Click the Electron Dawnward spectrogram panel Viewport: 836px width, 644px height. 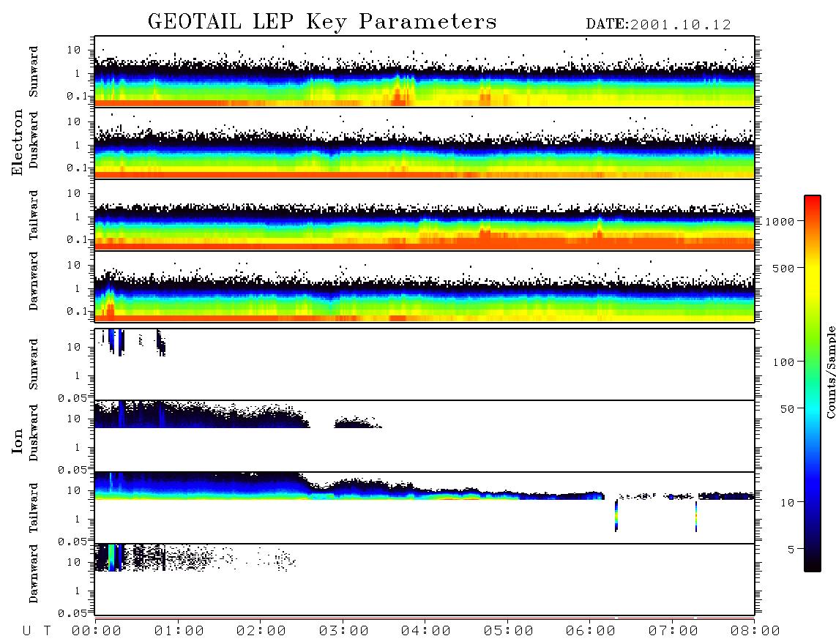[x=425, y=286]
